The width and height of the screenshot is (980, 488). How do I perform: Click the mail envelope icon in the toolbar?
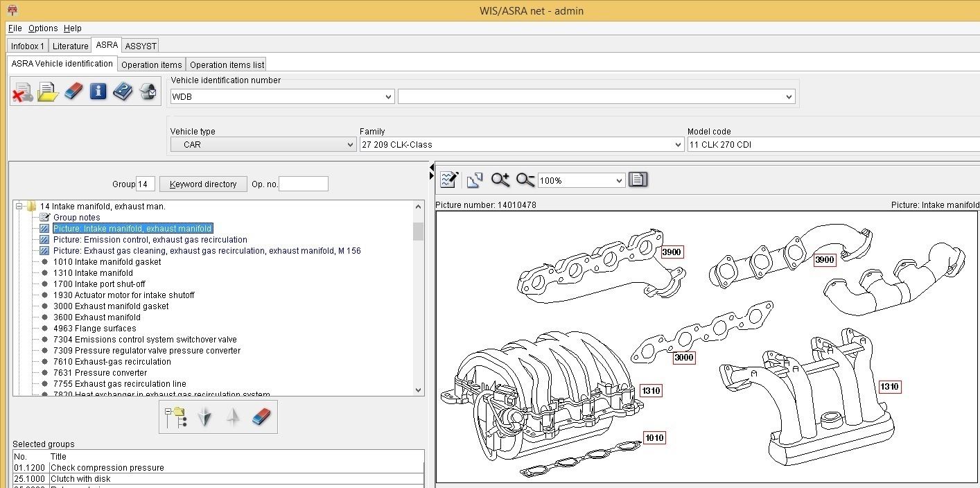point(148,91)
